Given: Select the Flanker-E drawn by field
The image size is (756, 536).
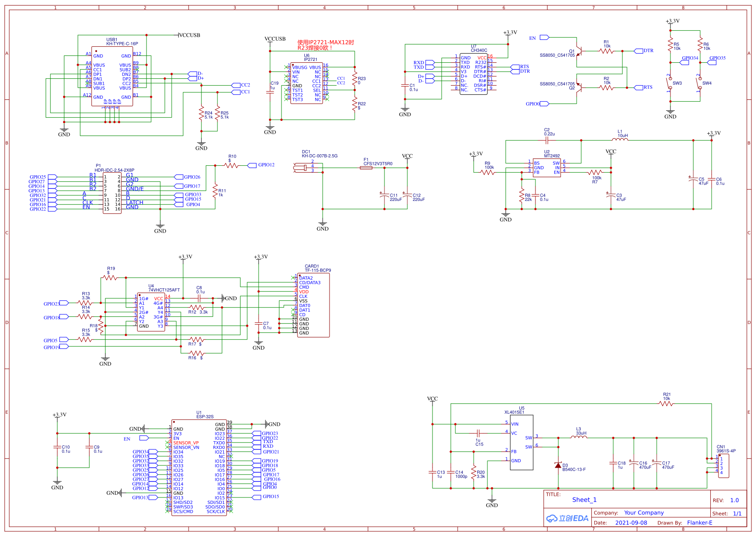Looking at the screenshot, I should [x=699, y=523].
